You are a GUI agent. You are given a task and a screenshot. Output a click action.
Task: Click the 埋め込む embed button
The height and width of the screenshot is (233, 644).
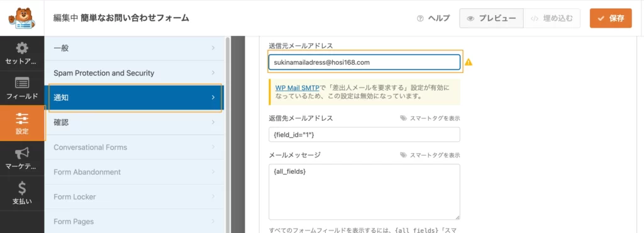(552, 18)
